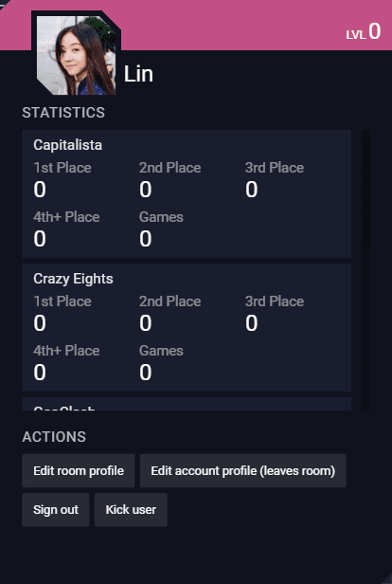Click Capitalista Games count

pos(146,239)
